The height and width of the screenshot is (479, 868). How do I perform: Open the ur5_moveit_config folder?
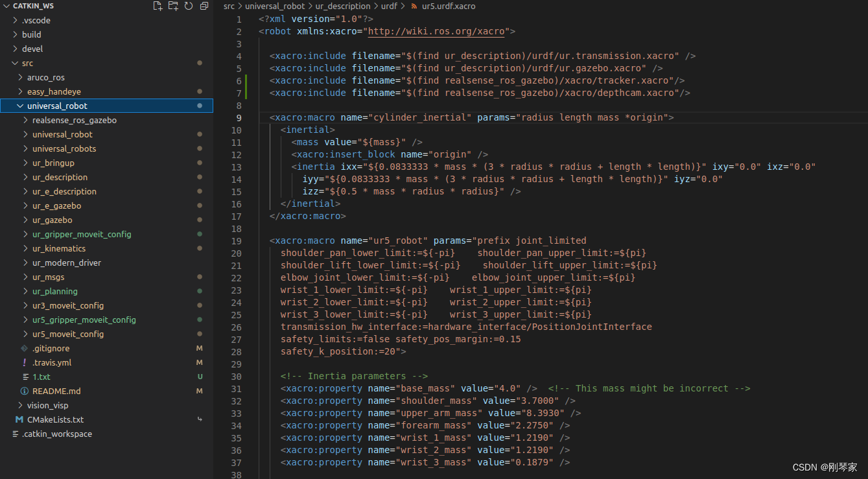point(68,334)
